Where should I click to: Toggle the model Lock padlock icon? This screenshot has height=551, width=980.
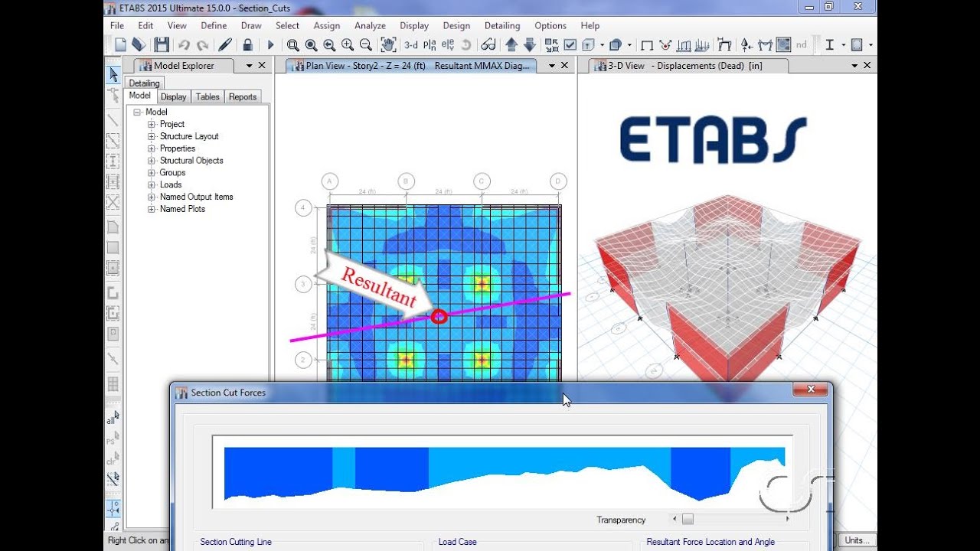[247, 45]
